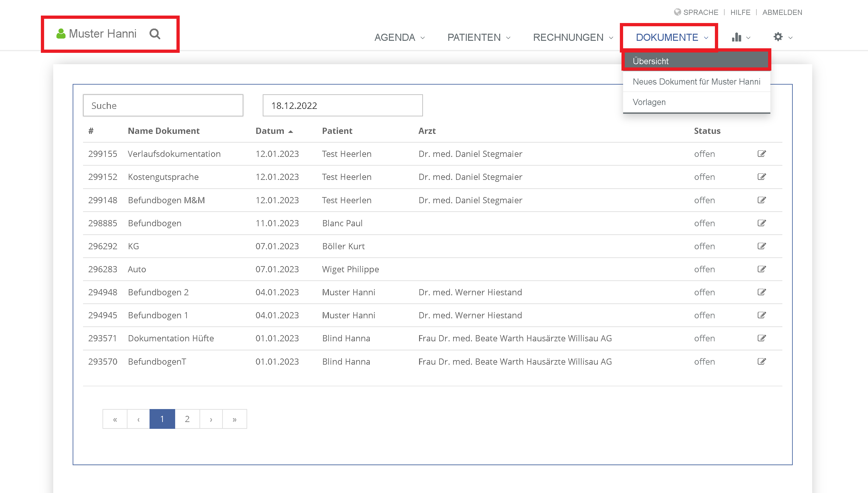Choose Neues Dokument für Muster Hanni
The width and height of the screenshot is (868, 493).
(x=696, y=82)
